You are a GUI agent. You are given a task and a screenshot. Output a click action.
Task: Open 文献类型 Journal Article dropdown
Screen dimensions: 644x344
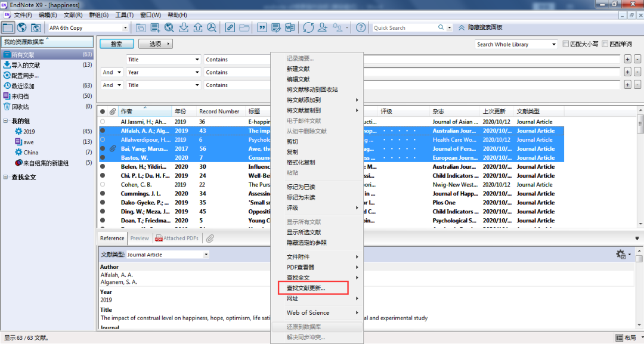206,255
